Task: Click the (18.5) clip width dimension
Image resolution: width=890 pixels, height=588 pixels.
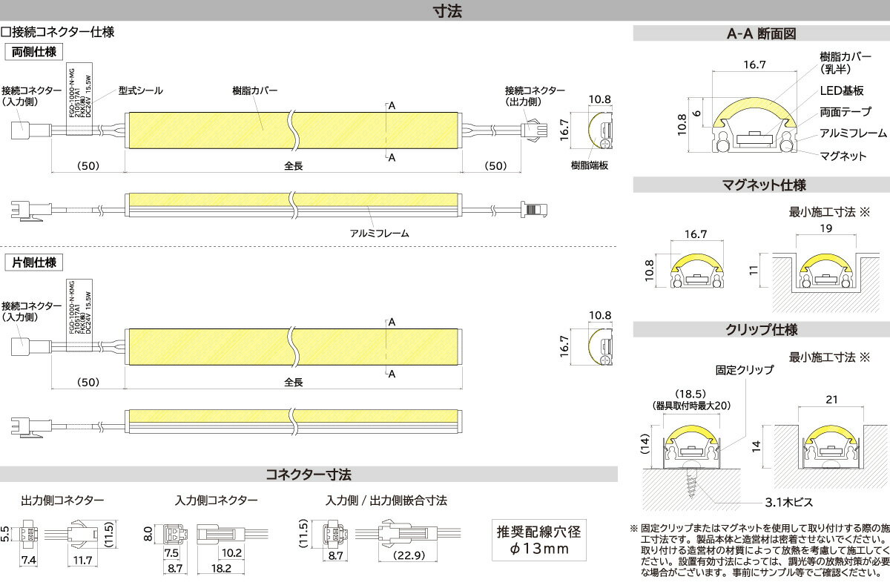Action: pyautogui.click(x=692, y=393)
